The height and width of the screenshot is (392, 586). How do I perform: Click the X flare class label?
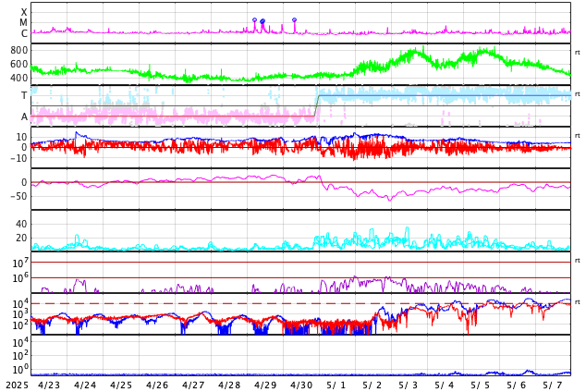point(24,12)
